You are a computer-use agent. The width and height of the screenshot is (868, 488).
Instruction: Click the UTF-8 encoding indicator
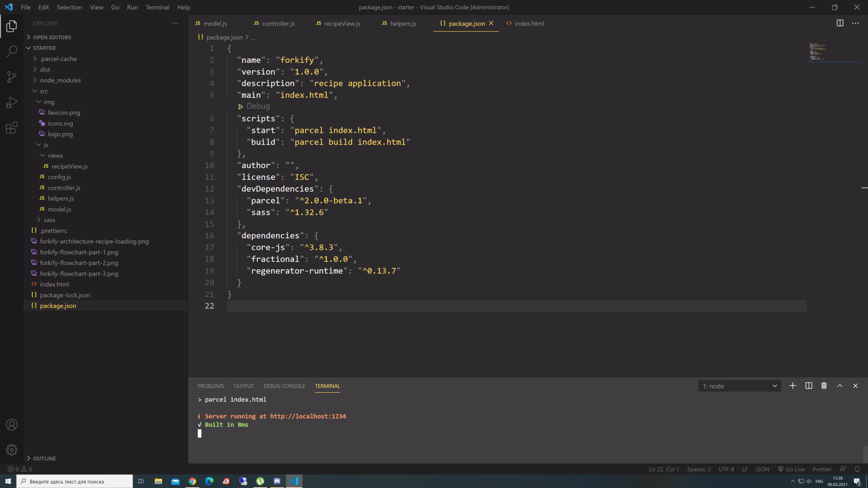tap(726, 469)
